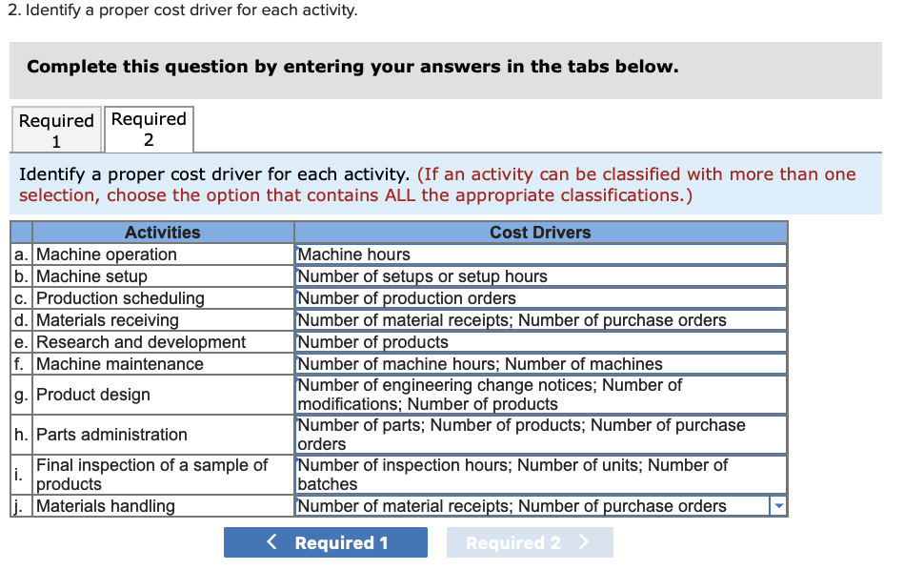Open the Machine setup cost driver selector
The width and height of the screenshot is (924, 570).
coord(540,276)
